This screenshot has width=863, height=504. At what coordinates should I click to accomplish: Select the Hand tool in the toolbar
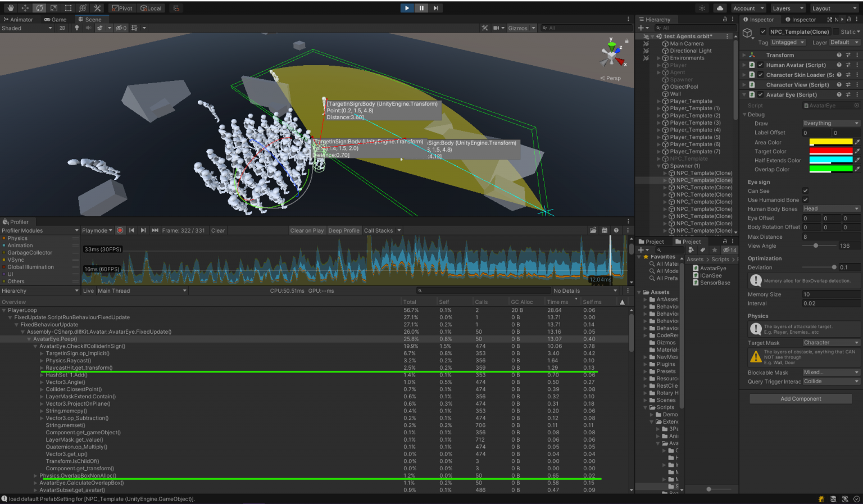tap(10, 8)
